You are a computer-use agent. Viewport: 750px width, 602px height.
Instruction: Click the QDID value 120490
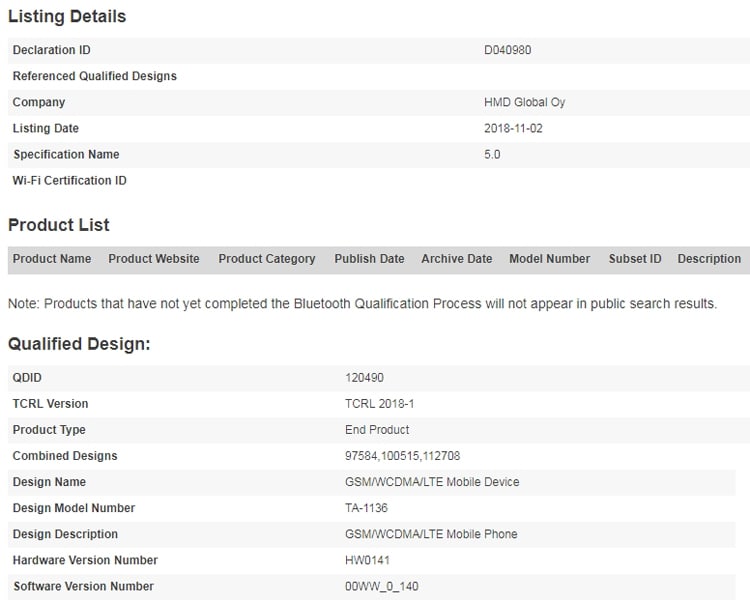click(x=364, y=378)
